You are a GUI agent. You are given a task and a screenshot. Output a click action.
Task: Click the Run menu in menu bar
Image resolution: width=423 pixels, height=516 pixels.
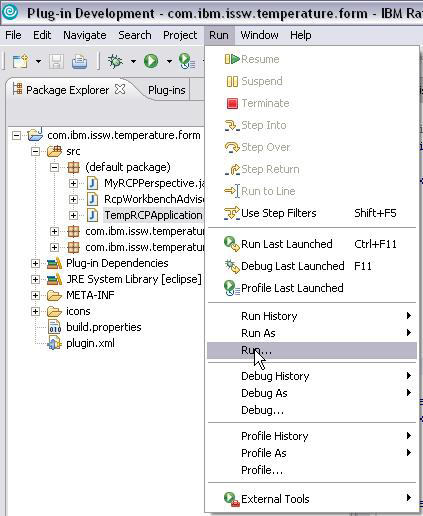point(219,35)
